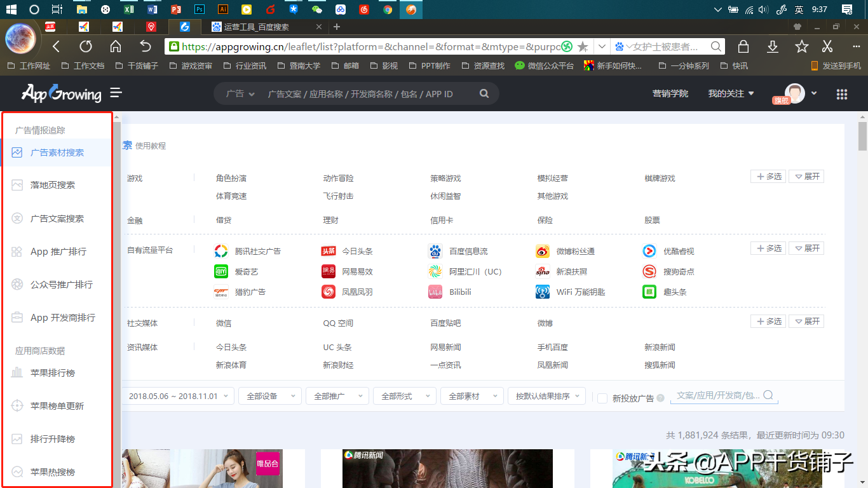Screen dimensions: 868x488
Task: Click the 苹果热搜榜 sidebar icon
Action: coord(17,472)
